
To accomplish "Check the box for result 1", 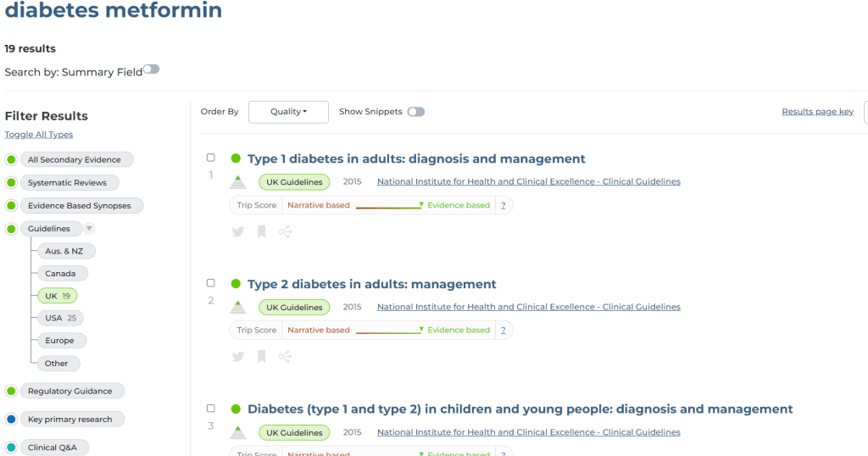I will click(211, 158).
